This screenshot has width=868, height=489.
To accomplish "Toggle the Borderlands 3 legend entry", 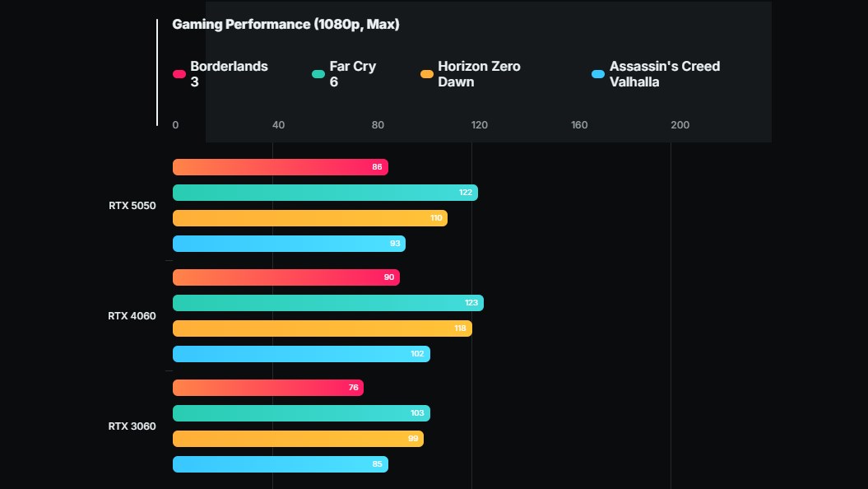I will [220, 73].
